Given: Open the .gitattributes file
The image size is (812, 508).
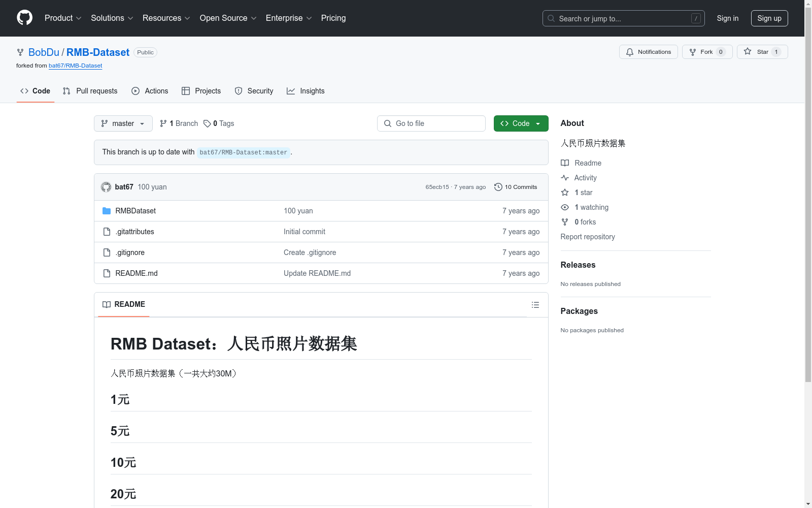Looking at the screenshot, I should pyautogui.click(x=134, y=232).
